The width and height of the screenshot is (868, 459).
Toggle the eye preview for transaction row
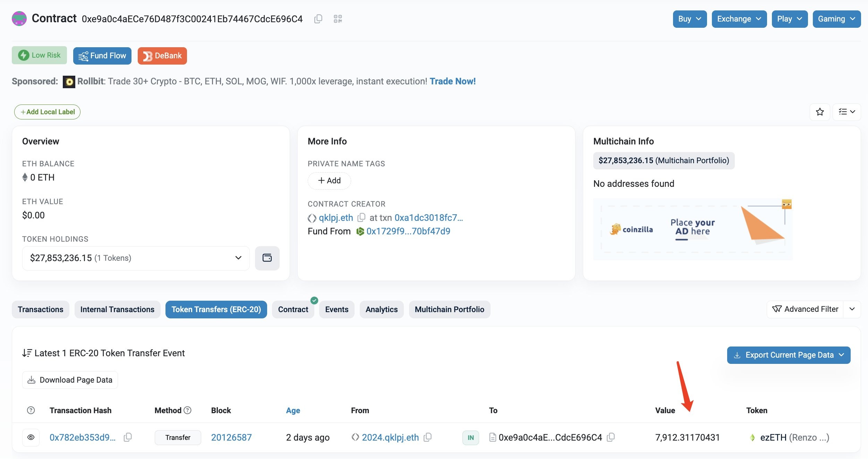click(31, 437)
